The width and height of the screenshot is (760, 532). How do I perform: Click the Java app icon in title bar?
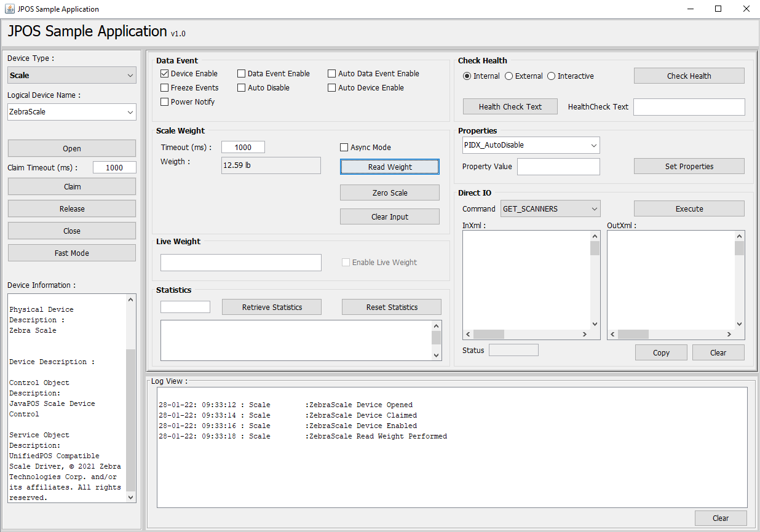click(x=10, y=9)
